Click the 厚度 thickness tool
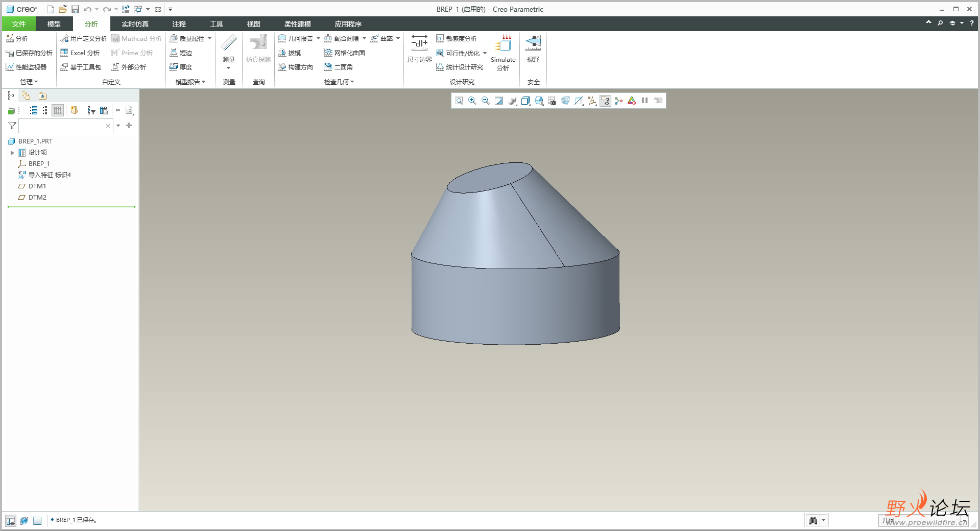Screen dimensions: 980x531 (181, 67)
